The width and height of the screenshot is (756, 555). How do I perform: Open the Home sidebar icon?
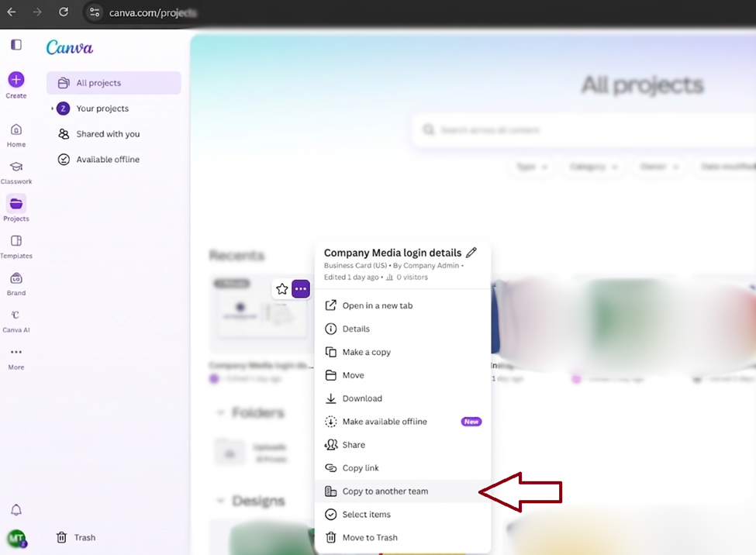pos(16,133)
